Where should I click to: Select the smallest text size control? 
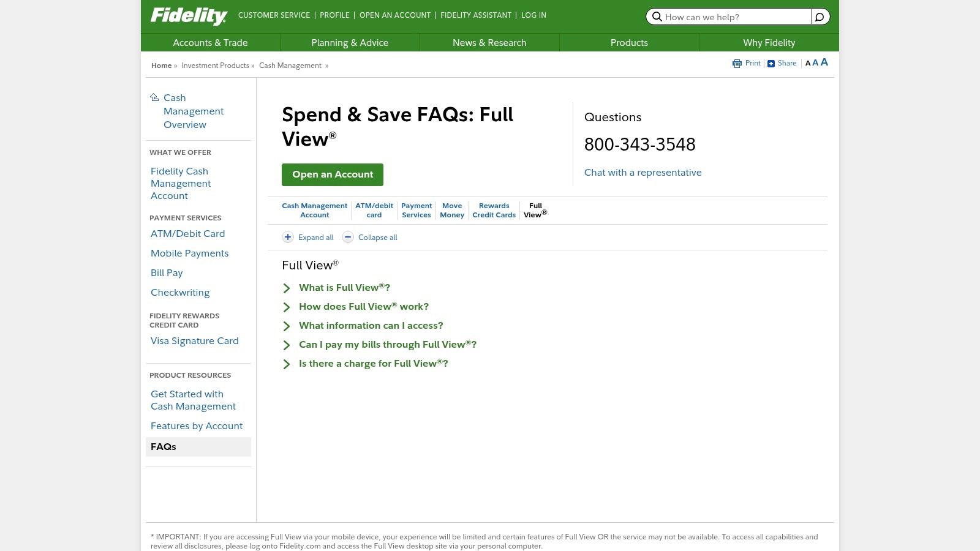click(808, 63)
